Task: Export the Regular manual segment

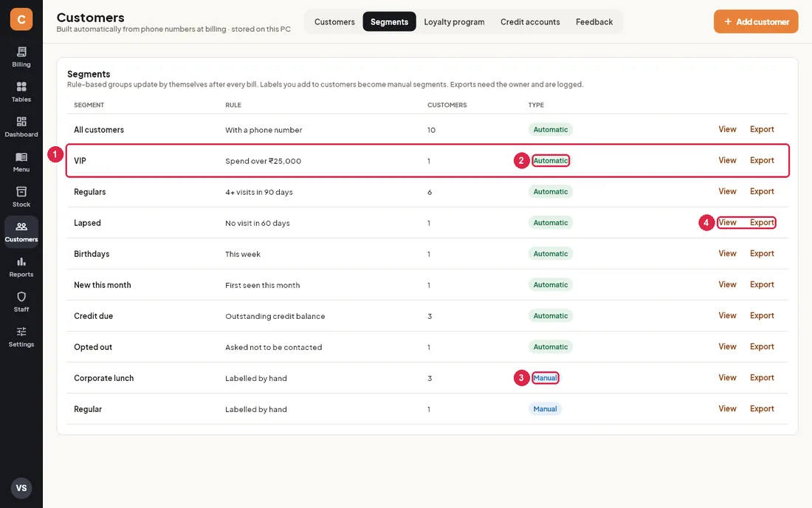Action: tap(762, 409)
